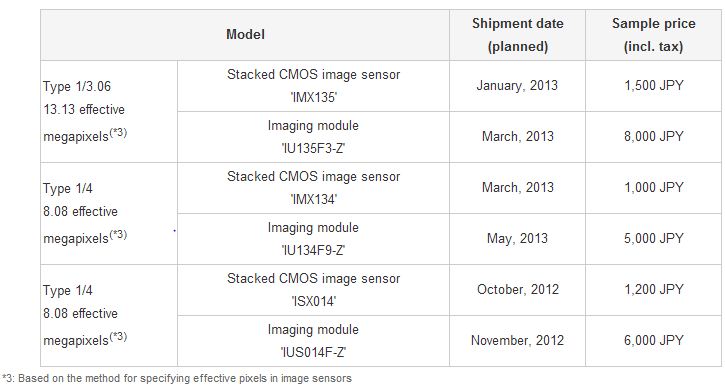
Task: Select the January, 2013 shipment date
Action: [x=517, y=86]
